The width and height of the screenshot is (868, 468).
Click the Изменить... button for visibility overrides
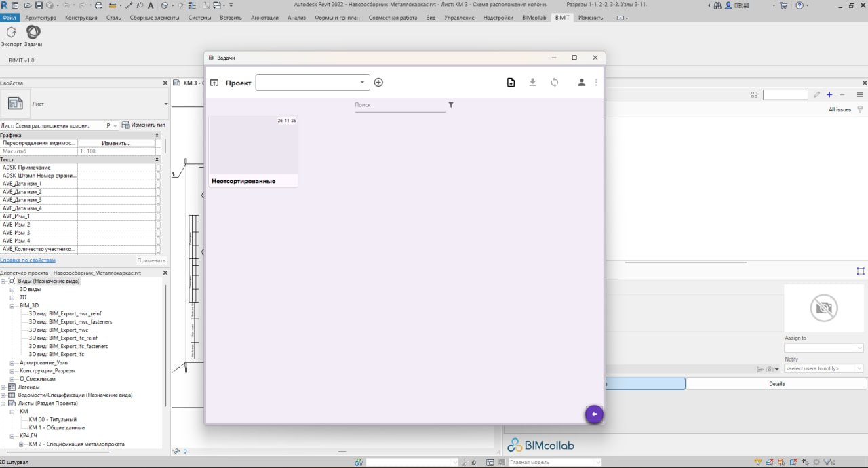[116, 143]
